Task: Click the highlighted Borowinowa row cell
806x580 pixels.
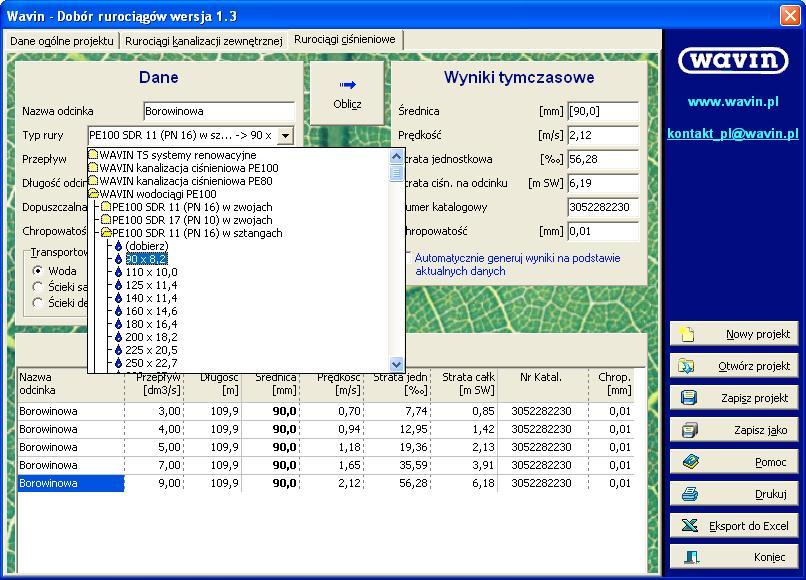Action: 71,483
